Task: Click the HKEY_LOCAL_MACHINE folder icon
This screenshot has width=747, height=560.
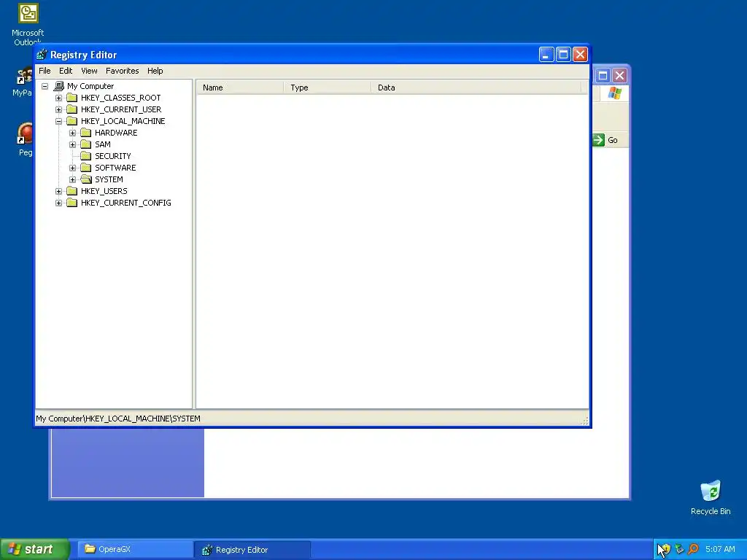Action: point(72,121)
